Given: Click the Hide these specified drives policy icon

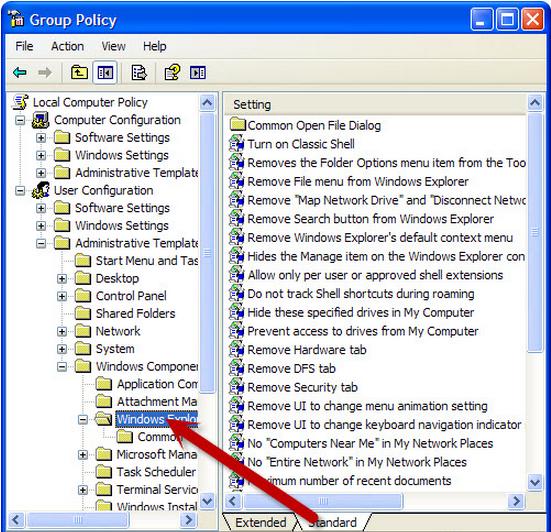Looking at the screenshot, I should [x=236, y=312].
